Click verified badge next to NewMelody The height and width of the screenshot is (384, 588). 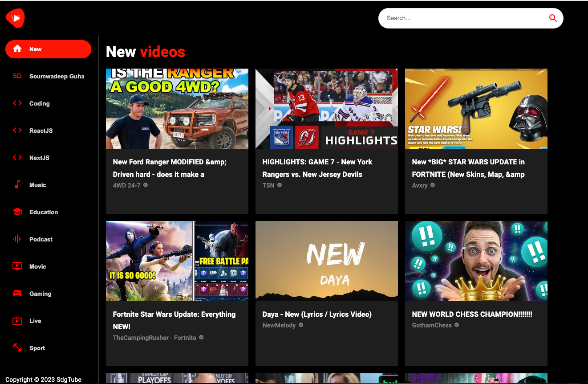pyautogui.click(x=301, y=325)
